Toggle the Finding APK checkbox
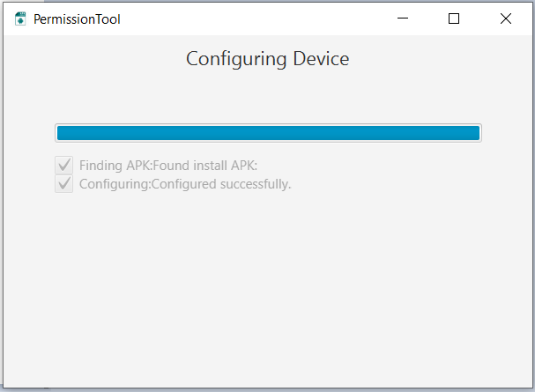The image size is (535, 392). [63, 165]
